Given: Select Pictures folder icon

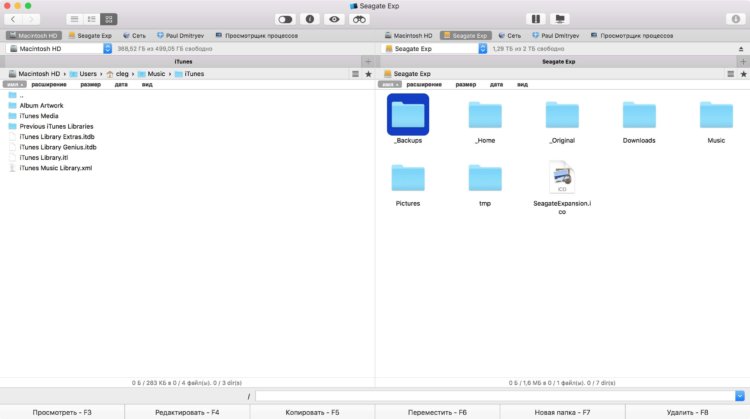Looking at the screenshot, I should point(408,178).
